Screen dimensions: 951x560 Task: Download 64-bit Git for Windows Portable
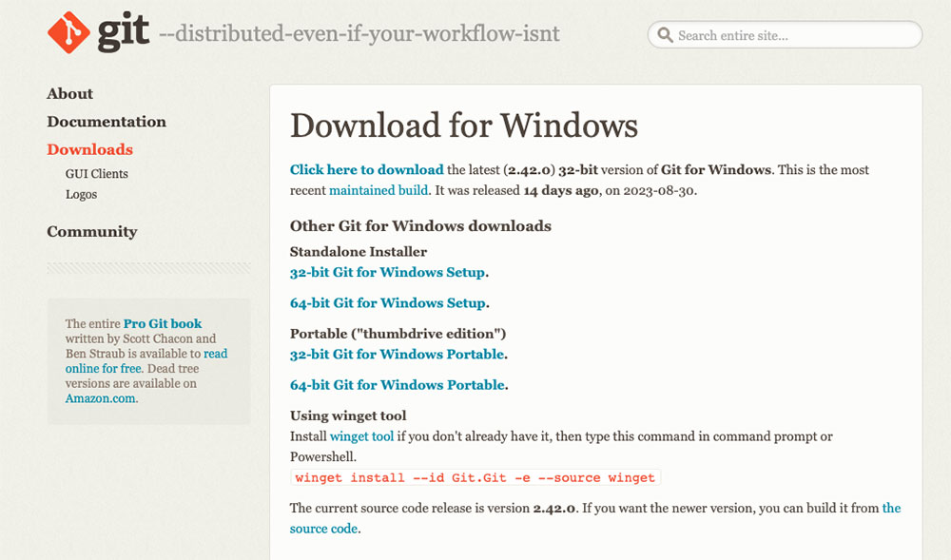(398, 385)
